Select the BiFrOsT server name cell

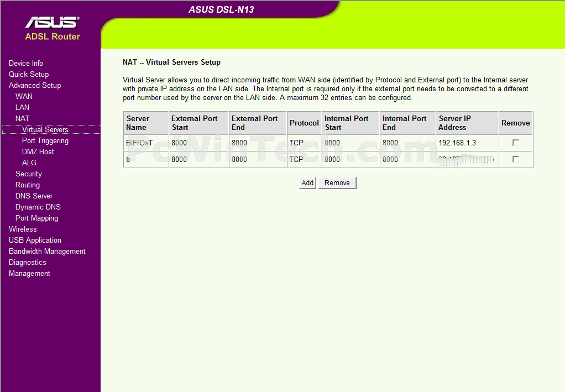tap(146, 143)
